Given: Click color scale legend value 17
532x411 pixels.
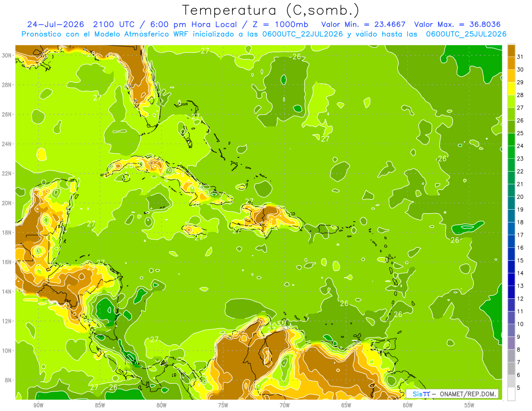Looking at the screenshot, I should 520,235.
